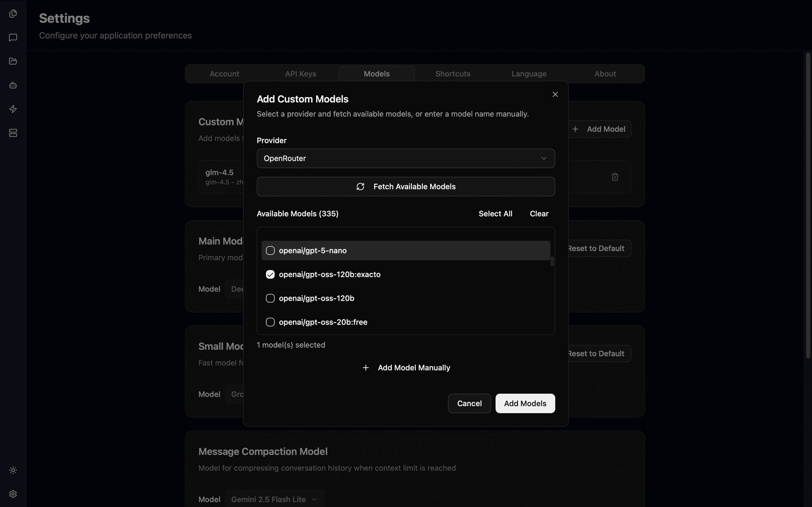This screenshot has height=507, width=812.
Task: Click the model list scrollbar thumb
Action: click(x=552, y=262)
